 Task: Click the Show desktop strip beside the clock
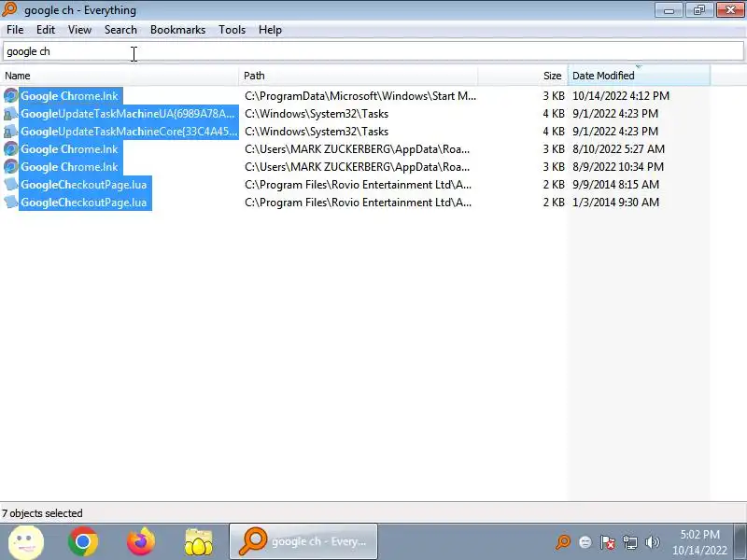point(740,542)
